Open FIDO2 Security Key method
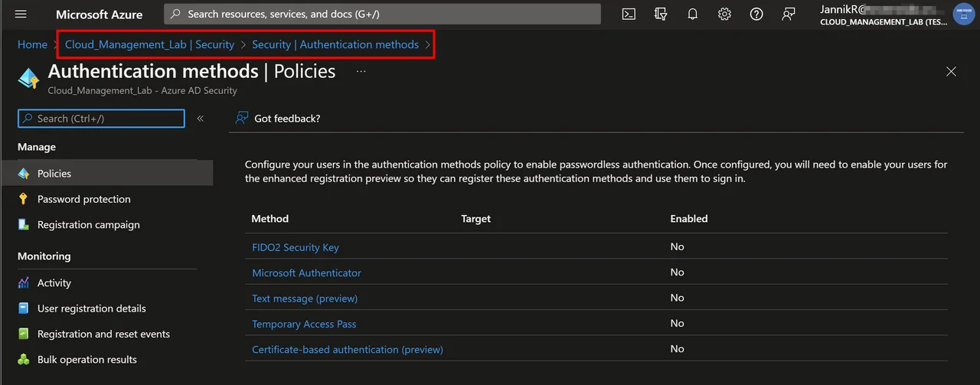 click(296, 247)
